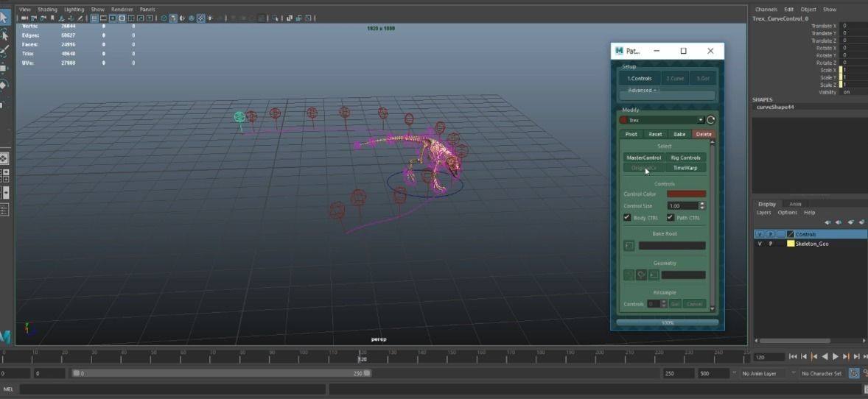Click the auto keyframe toggle icon
The width and height of the screenshot is (868, 399).
click(854, 373)
